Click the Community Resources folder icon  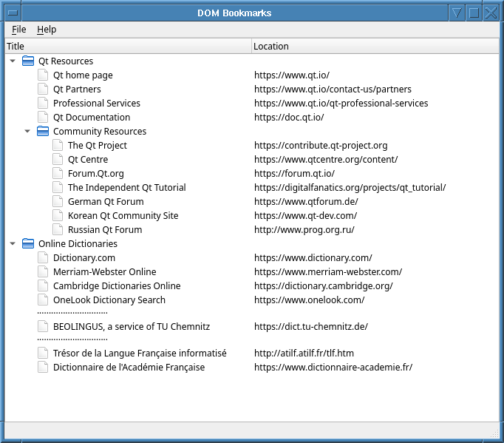(43, 132)
